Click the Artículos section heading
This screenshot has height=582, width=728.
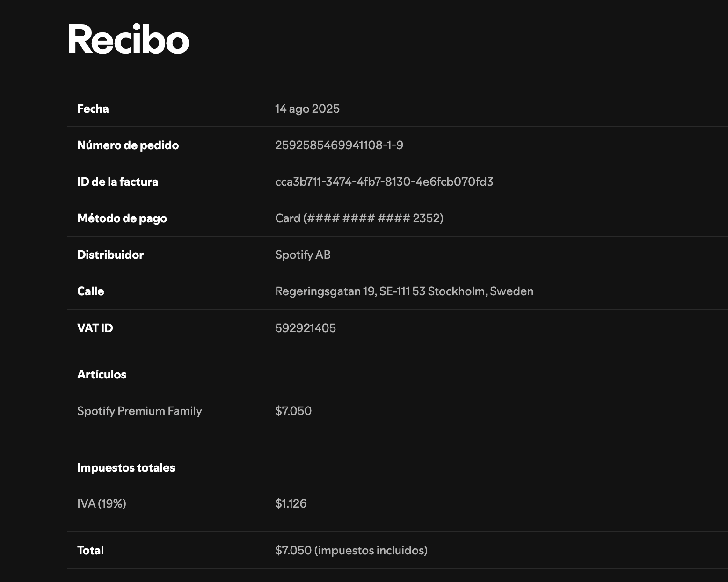click(x=102, y=375)
